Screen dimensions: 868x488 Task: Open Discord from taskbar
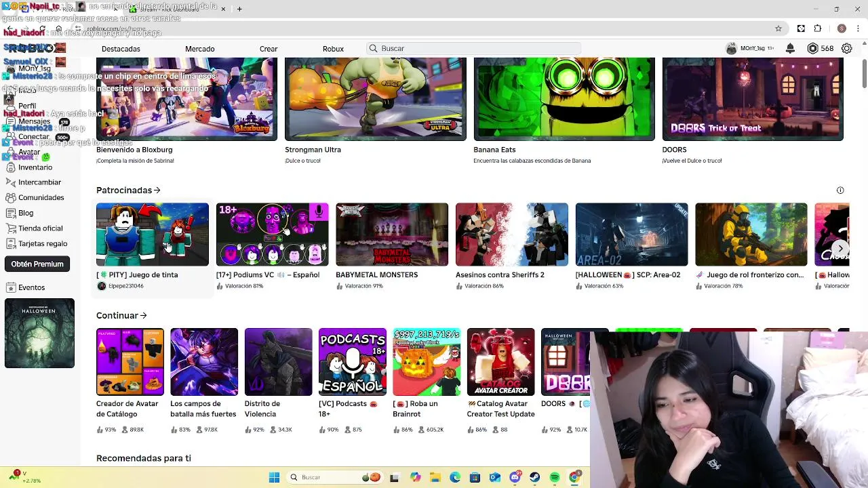click(515, 477)
